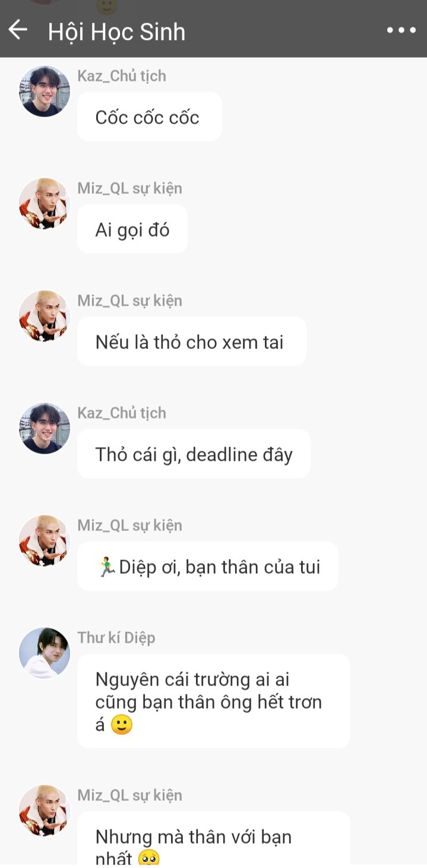427x868 pixels.
Task: Open Miz_QL avatar beside 'Nếu là thỏ cho xem tai'
Action: coord(45,316)
